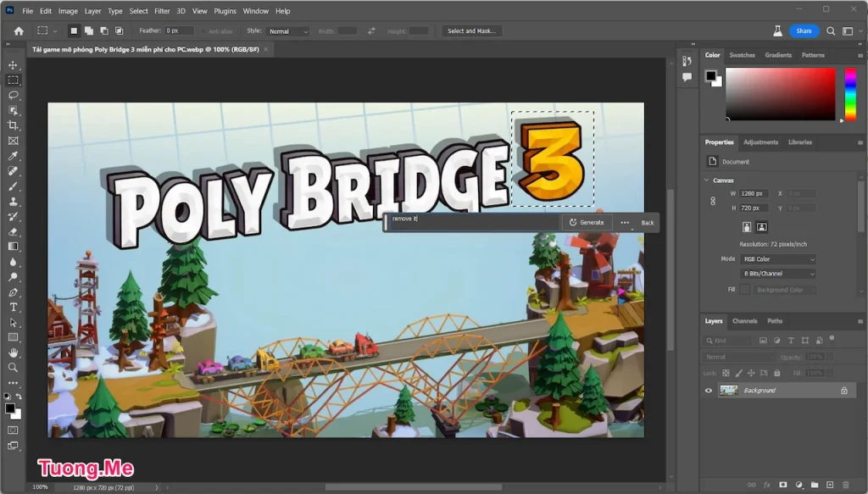Collapse the Canvas section
The image size is (868, 494).
[706, 180]
